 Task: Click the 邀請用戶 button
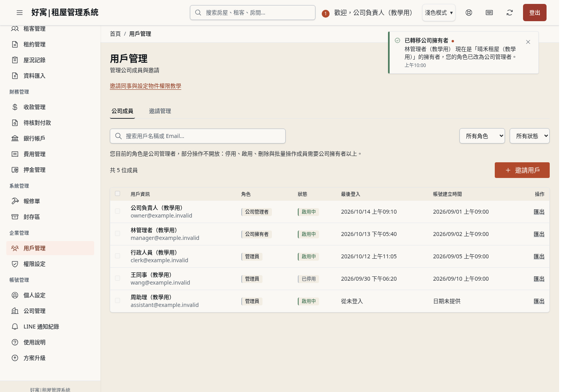tap(522, 170)
